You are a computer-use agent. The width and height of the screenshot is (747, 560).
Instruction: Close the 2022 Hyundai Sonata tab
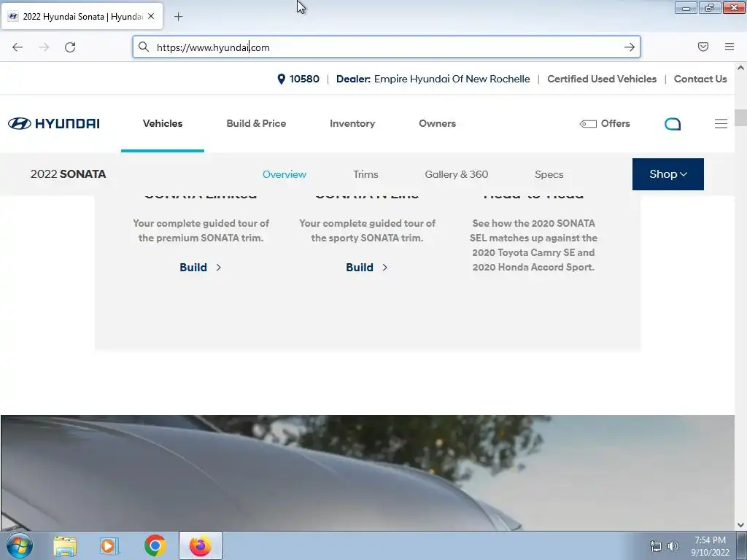click(x=151, y=16)
